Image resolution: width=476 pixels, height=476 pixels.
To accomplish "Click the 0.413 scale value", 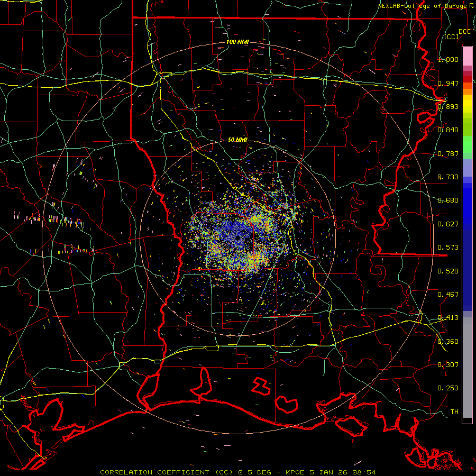I will click(448, 318).
